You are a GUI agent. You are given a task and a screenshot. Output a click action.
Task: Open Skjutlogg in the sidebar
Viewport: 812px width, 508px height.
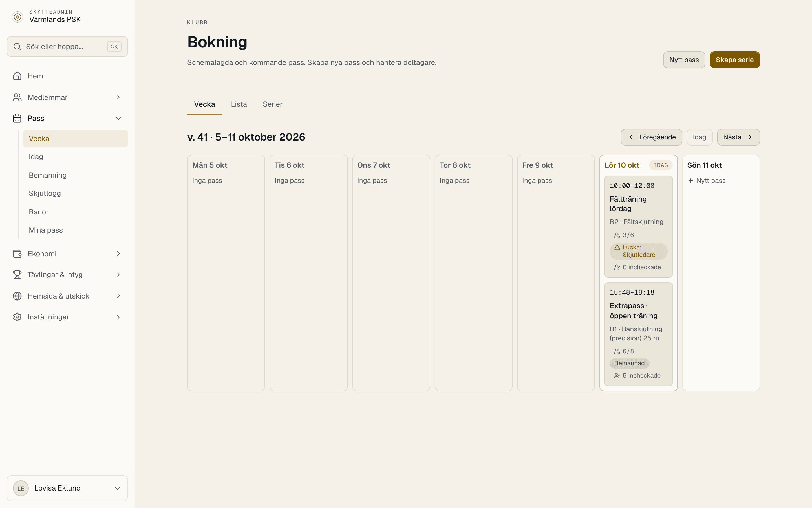point(75,194)
